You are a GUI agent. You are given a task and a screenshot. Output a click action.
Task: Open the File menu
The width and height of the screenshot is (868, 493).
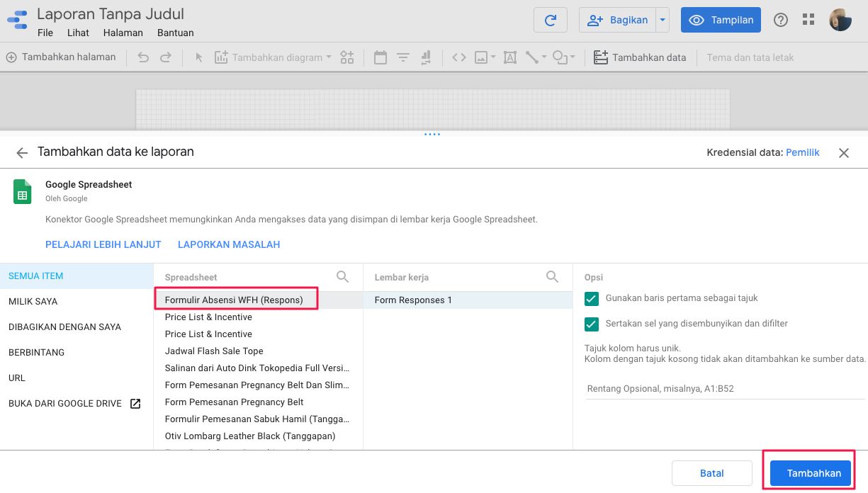click(45, 33)
